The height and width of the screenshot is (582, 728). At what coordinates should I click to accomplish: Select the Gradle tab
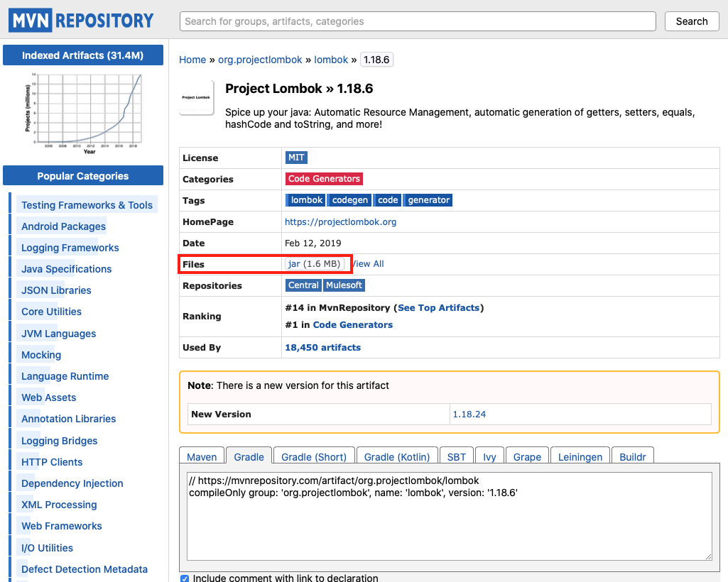(249, 456)
